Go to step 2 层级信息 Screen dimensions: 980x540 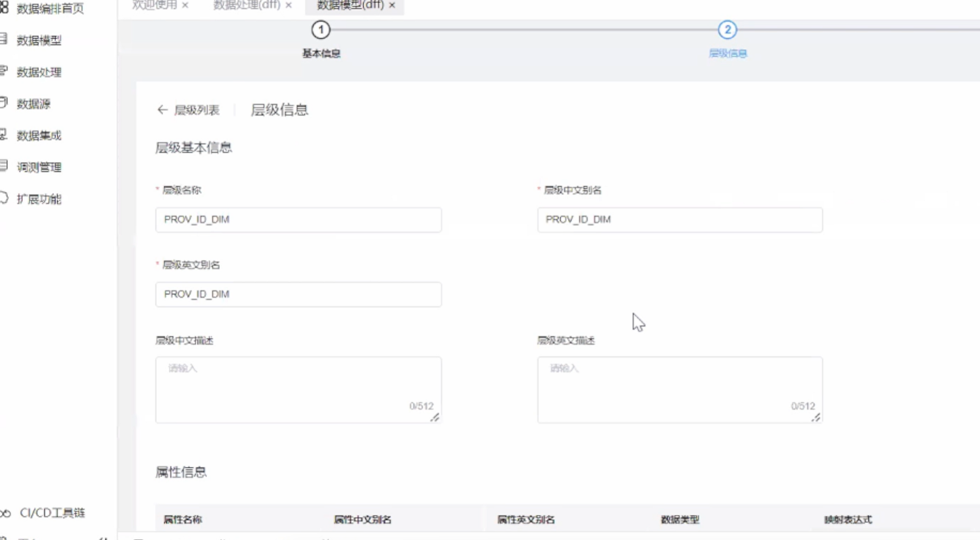pyautogui.click(x=727, y=30)
